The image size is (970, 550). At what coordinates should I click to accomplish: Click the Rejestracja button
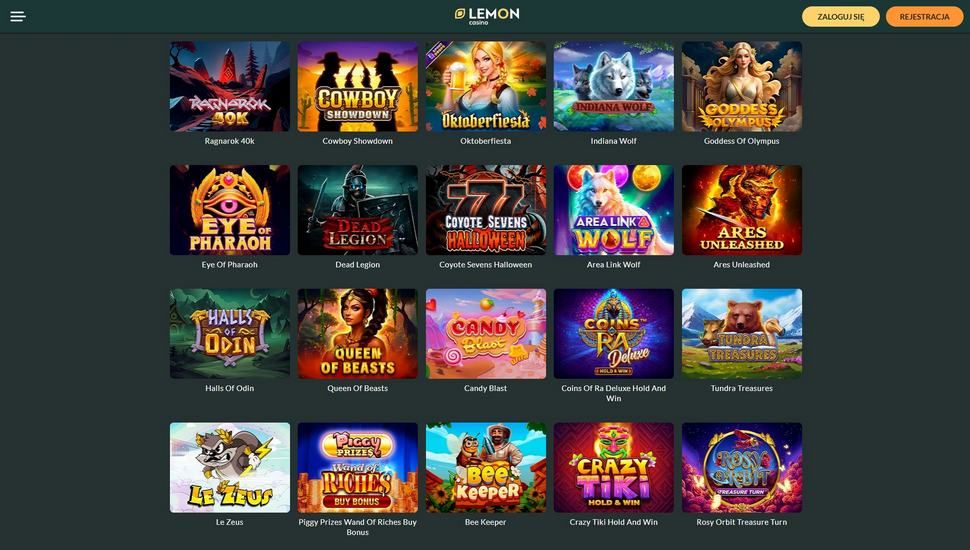924,17
